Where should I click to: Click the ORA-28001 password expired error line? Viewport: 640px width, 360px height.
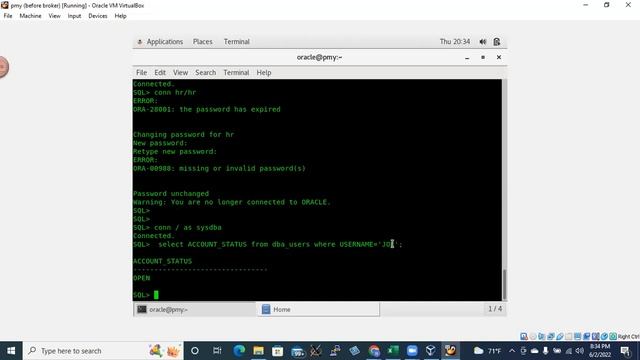pyautogui.click(x=207, y=109)
